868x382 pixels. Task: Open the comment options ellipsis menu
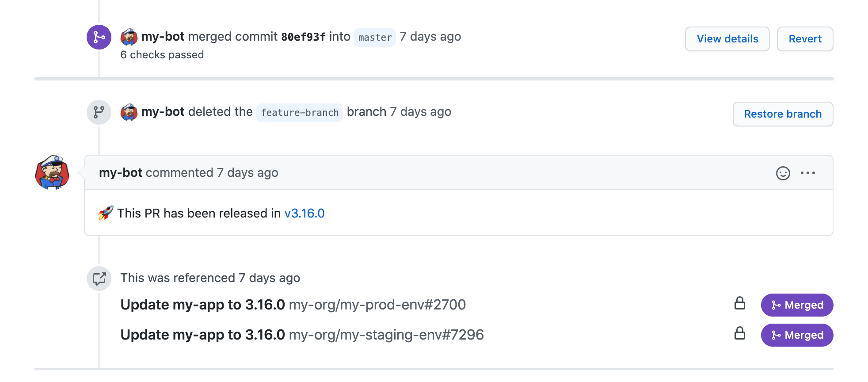[807, 173]
